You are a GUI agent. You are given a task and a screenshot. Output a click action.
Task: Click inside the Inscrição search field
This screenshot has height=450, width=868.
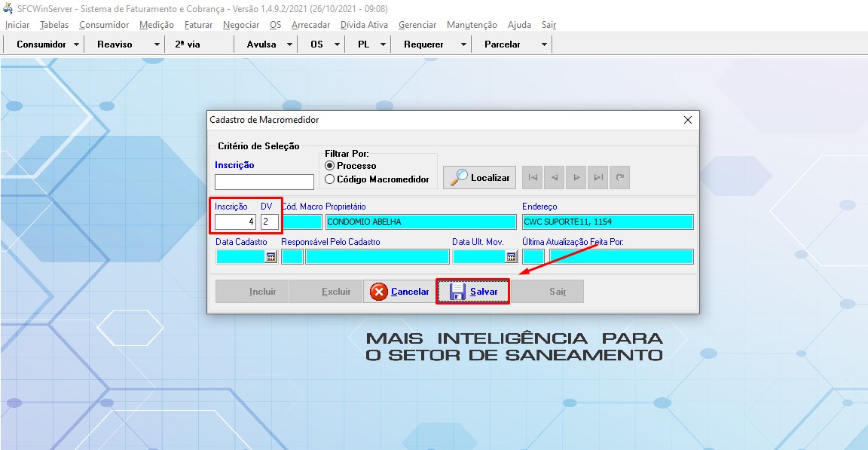tap(264, 181)
